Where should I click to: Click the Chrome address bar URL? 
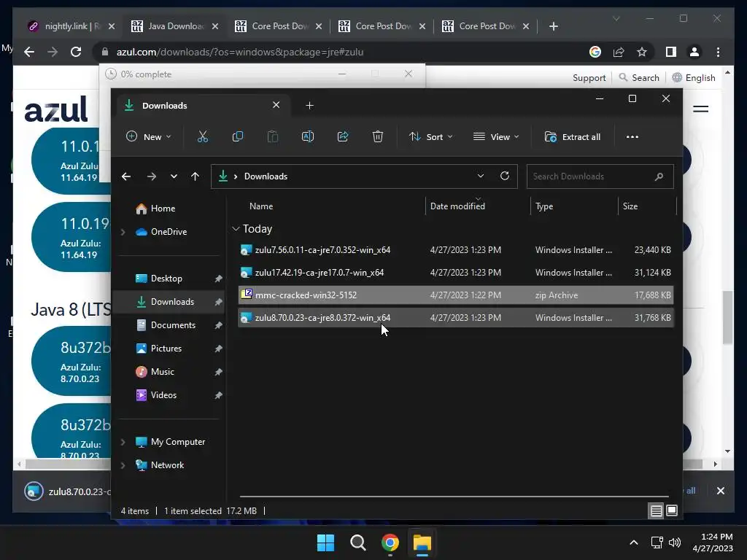(239, 52)
